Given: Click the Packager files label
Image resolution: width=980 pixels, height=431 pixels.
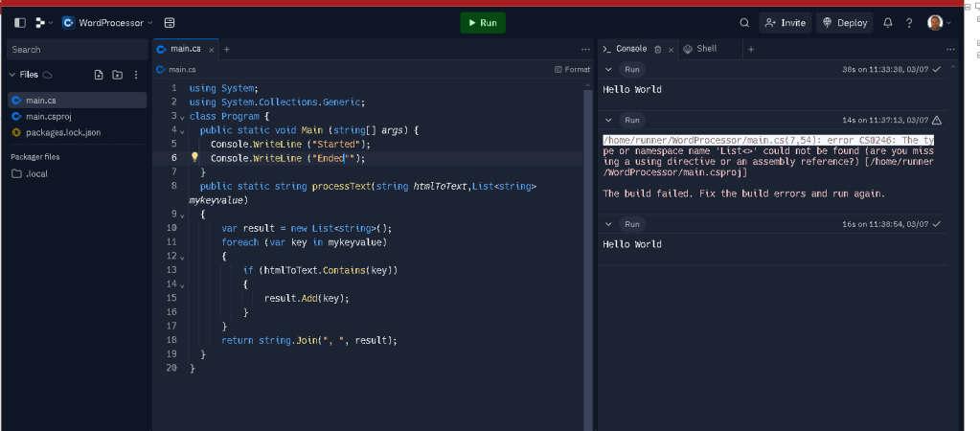Looking at the screenshot, I should tap(35, 157).
